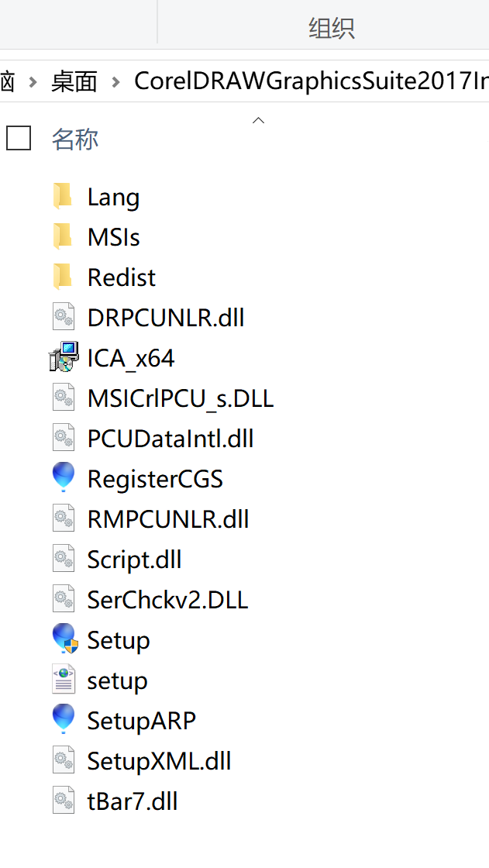This screenshot has width=489, height=868.
Task: Select the DRPCUNLR.dll file icon
Action: tap(63, 317)
